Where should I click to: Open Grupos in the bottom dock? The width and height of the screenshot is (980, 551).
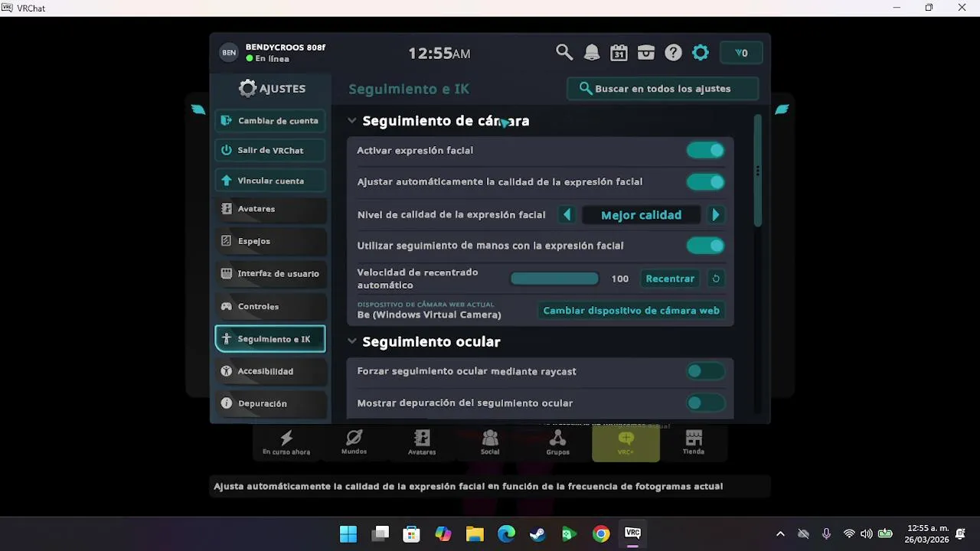tap(558, 442)
